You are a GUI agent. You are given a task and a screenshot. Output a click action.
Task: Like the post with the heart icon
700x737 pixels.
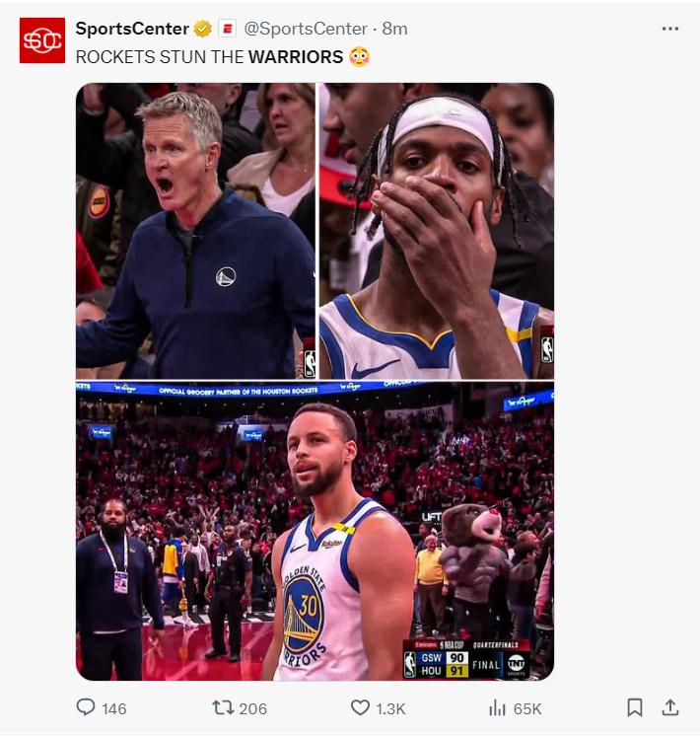(x=360, y=707)
